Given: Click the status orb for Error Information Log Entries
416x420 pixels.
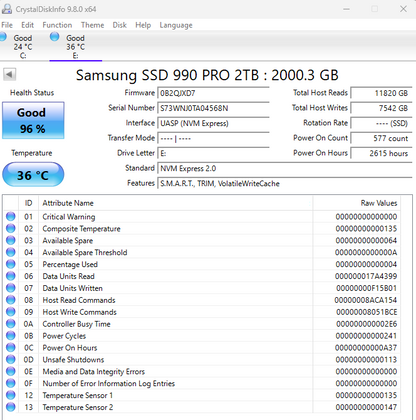Looking at the screenshot, I should pos(11,383).
